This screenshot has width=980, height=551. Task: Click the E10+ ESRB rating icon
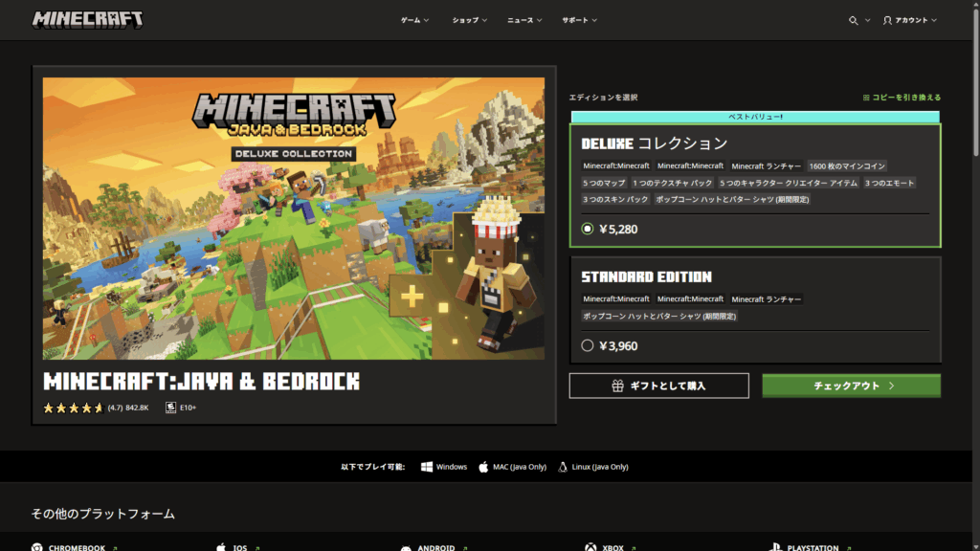click(170, 408)
